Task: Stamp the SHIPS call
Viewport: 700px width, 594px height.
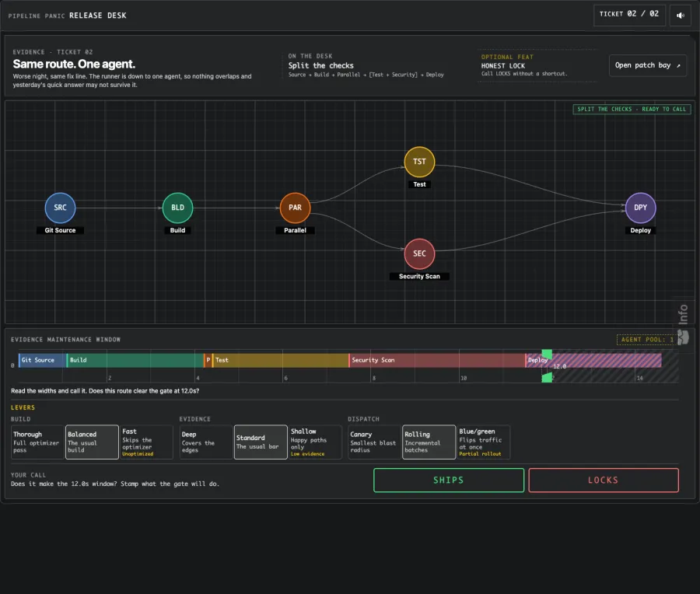Action: pos(449,480)
